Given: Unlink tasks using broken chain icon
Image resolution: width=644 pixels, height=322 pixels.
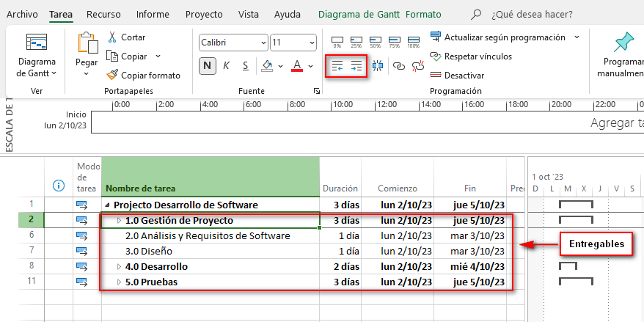Looking at the screenshot, I should [418, 66].
